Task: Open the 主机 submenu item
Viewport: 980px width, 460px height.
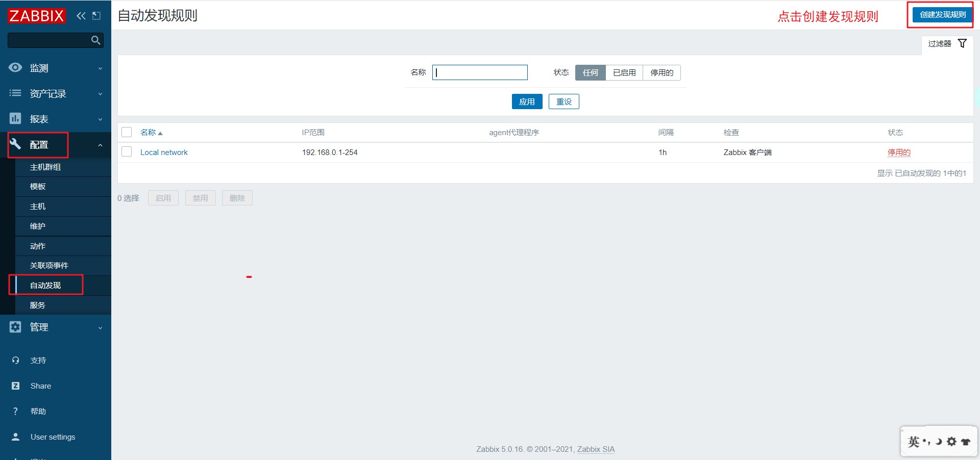Action: [x=63, y=207]
